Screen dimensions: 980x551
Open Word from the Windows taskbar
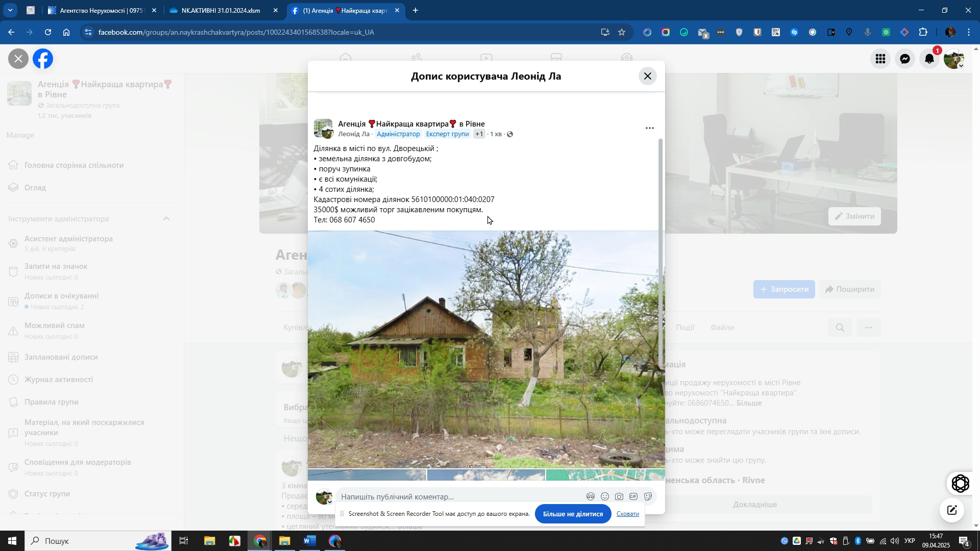(x=310, y=541)
